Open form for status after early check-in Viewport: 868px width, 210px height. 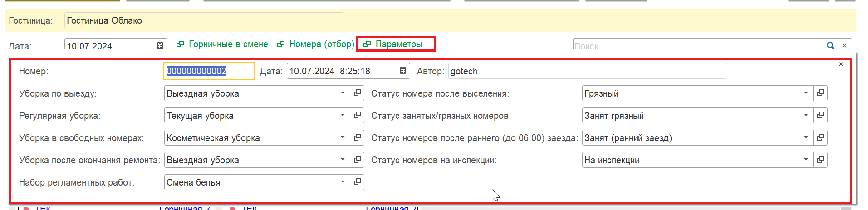(x=820, y=137)
